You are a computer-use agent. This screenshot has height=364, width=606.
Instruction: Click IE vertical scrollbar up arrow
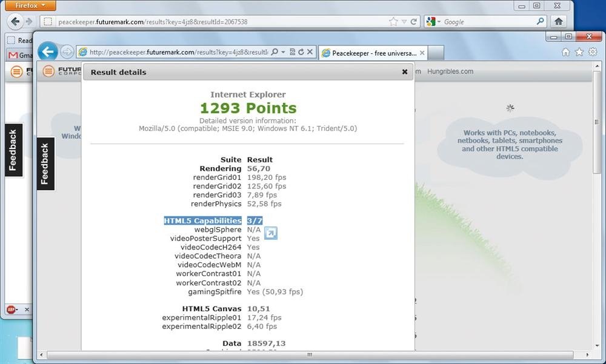click(597, 67)
